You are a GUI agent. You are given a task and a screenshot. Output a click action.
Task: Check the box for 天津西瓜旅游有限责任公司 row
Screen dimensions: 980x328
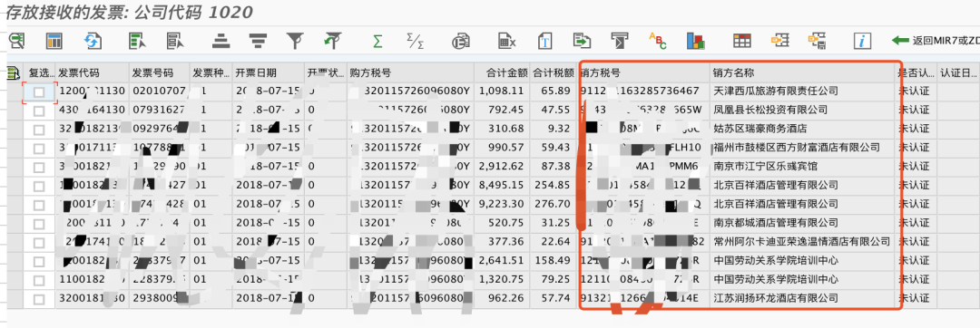(x=39, y=91)
